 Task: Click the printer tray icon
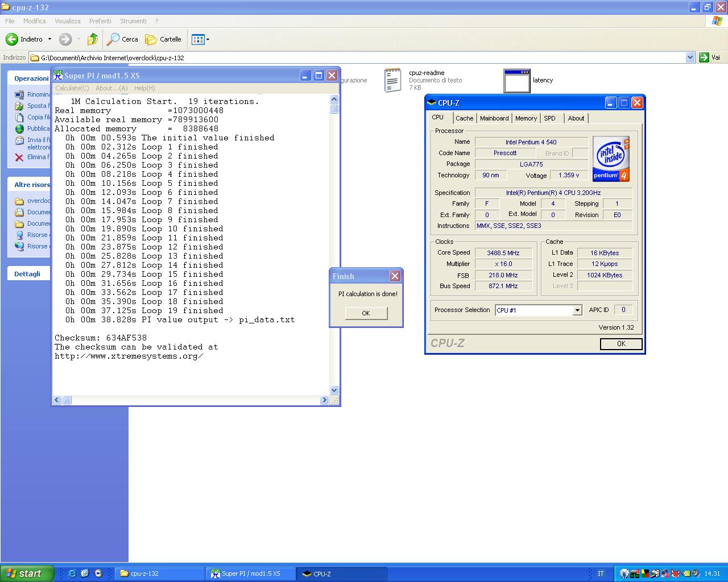[x=655, y=573]
